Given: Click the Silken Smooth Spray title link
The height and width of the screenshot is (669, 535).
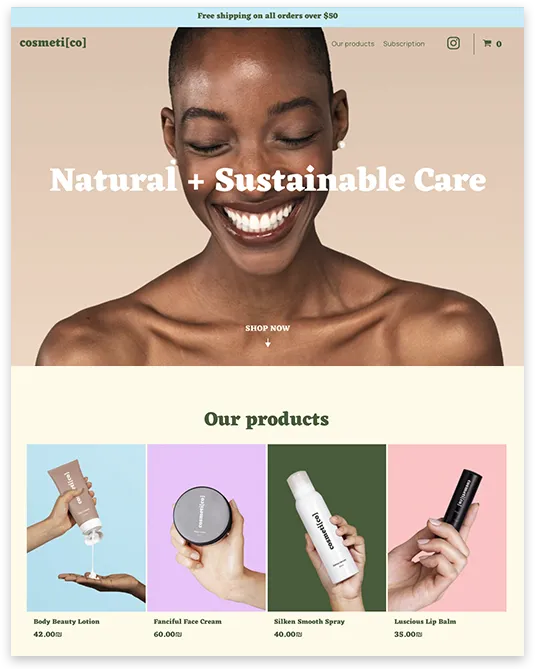Looking at the screenshot, I should pos(309,622).
